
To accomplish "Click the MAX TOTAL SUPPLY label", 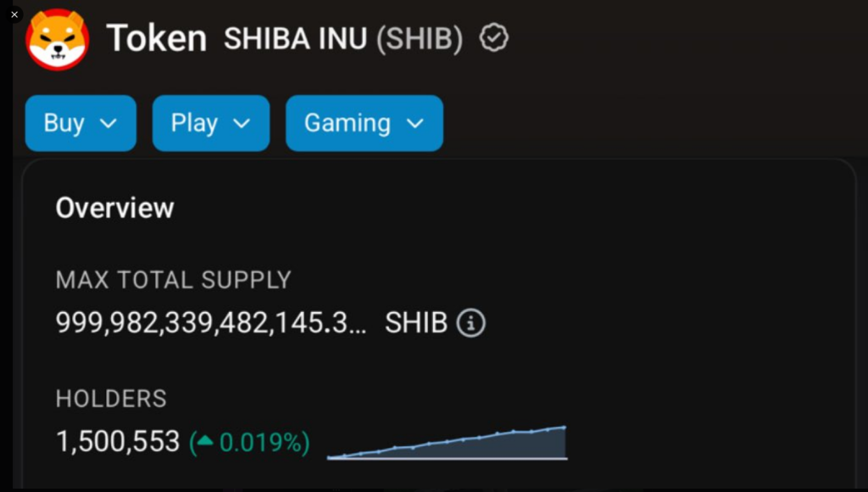I will pos(173,280).
